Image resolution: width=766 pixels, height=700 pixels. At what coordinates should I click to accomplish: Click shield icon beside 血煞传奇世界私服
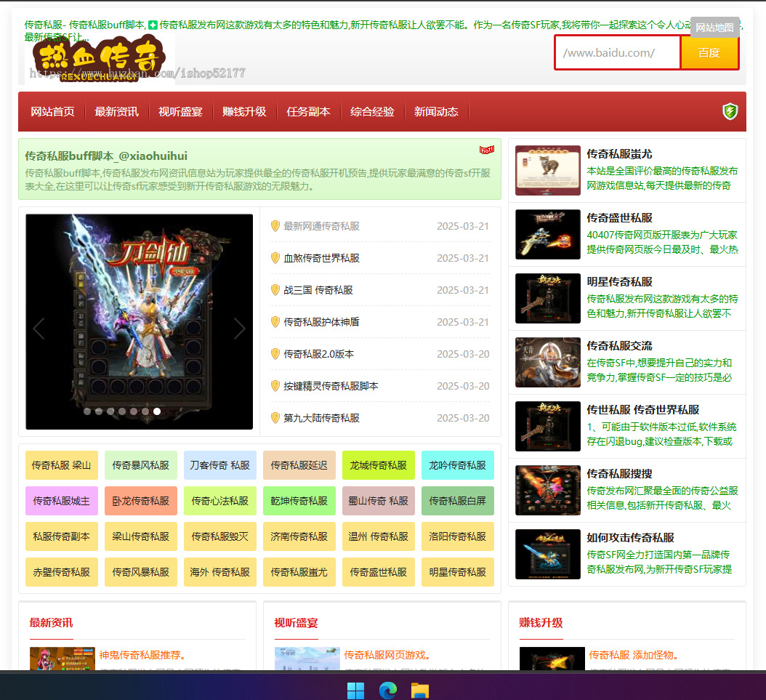(x=275, y=258)
